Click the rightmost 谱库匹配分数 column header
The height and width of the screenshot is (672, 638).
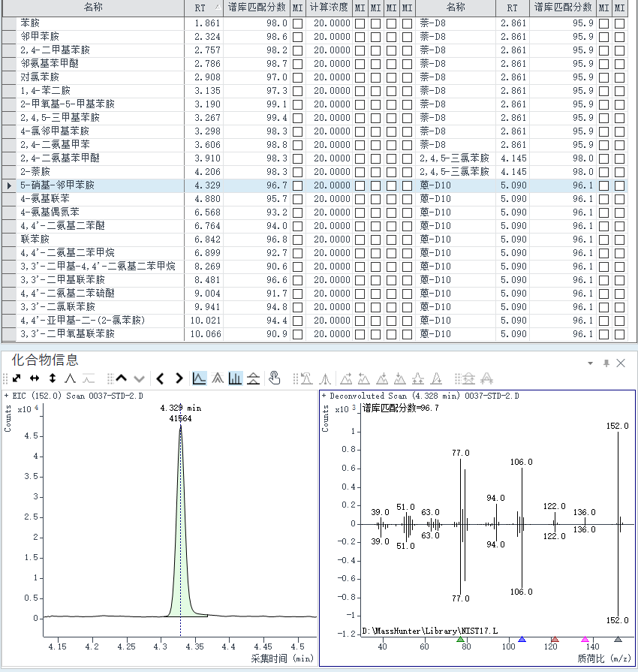point(563,8)
